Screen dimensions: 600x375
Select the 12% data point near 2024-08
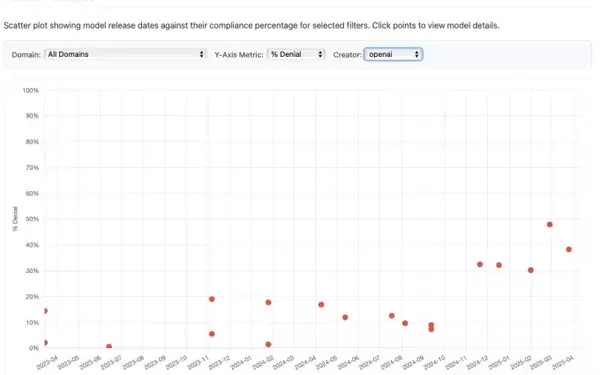[391, 316]
